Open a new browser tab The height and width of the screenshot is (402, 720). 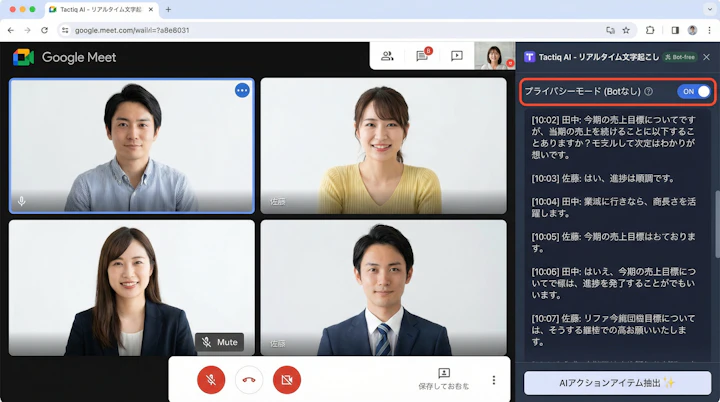tap(168, 9)
